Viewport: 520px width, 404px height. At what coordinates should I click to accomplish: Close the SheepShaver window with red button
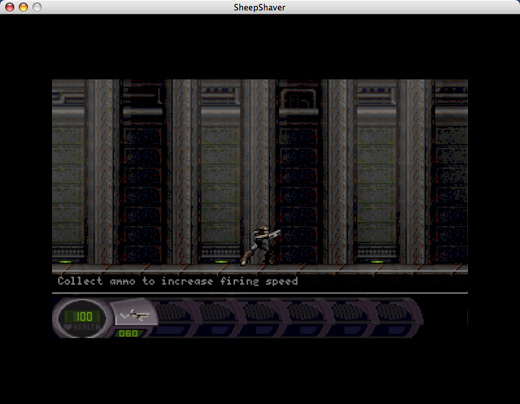10,7
